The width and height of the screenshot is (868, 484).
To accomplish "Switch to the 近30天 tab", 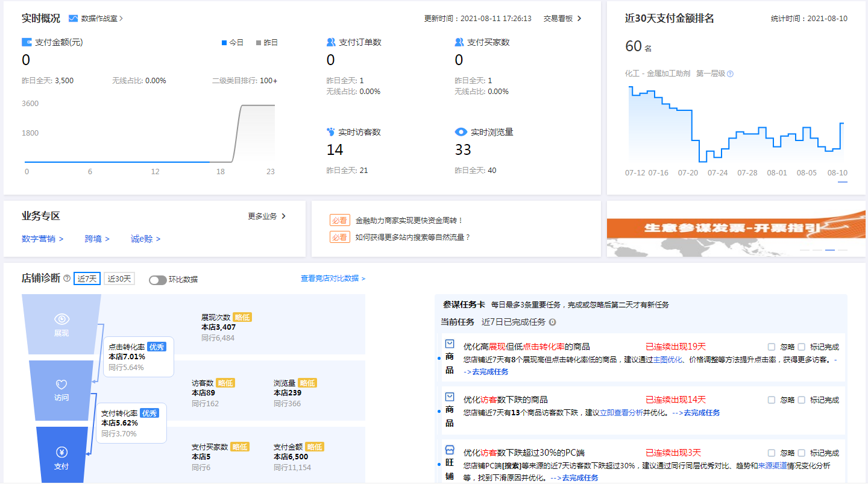I will click(119, 278).
